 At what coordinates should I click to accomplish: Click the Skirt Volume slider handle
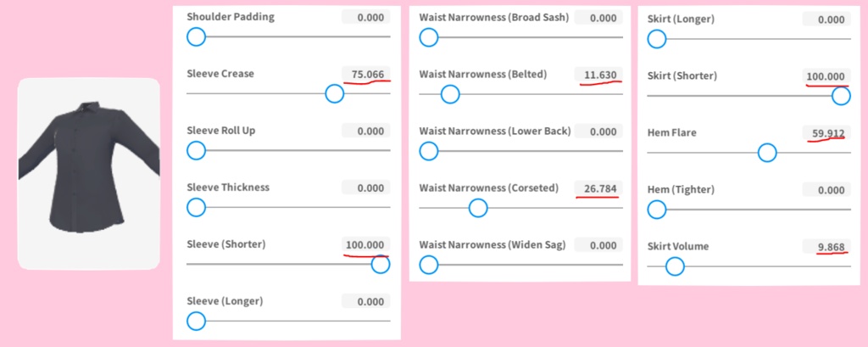[675, 266]
